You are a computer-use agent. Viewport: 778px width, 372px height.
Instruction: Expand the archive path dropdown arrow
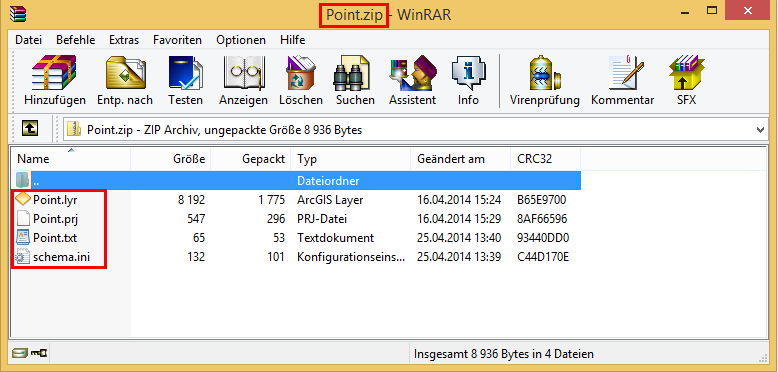point(760,130)
